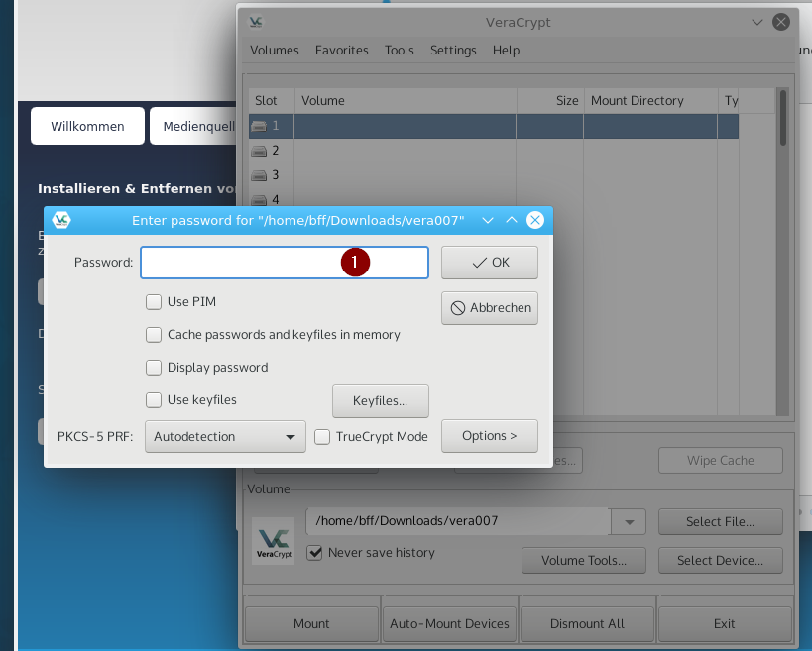
Task: Open Volume Tools... button
Action: [x=584, y=561]
